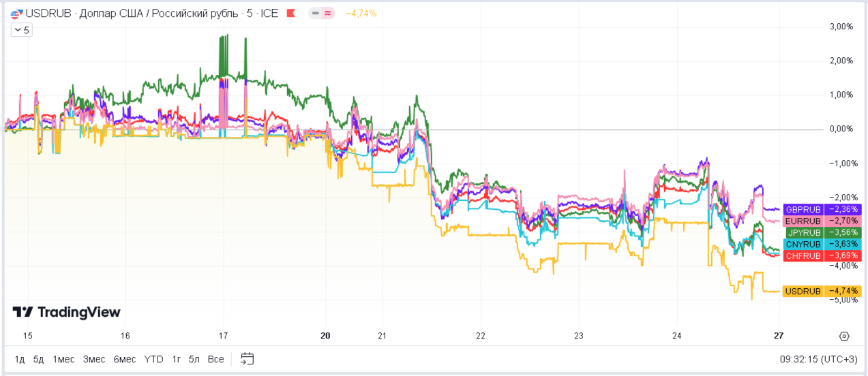This screenshot has height=376, width=868.
Task: Click date 20 on the time axis
Action: coord(325,336)
